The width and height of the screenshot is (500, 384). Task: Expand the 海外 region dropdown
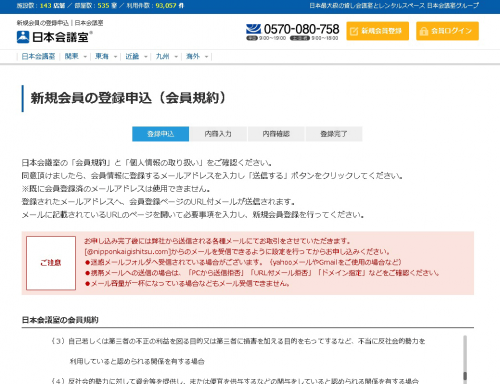point(197,56)
